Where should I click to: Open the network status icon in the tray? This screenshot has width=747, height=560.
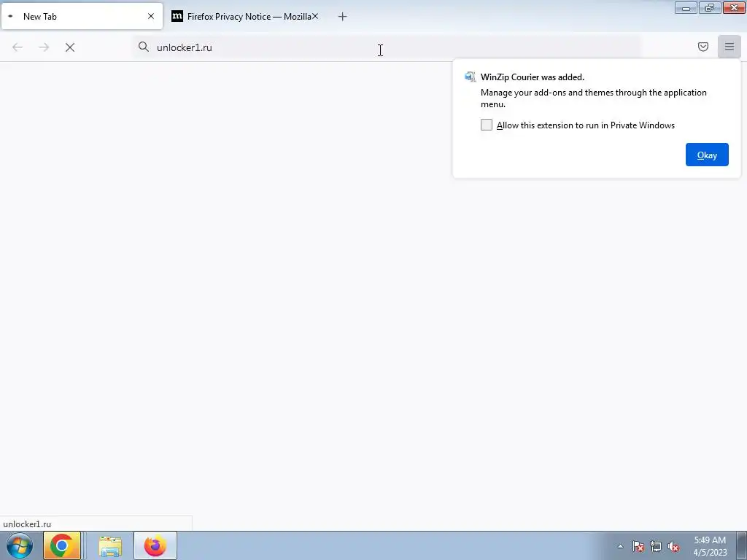656,547
